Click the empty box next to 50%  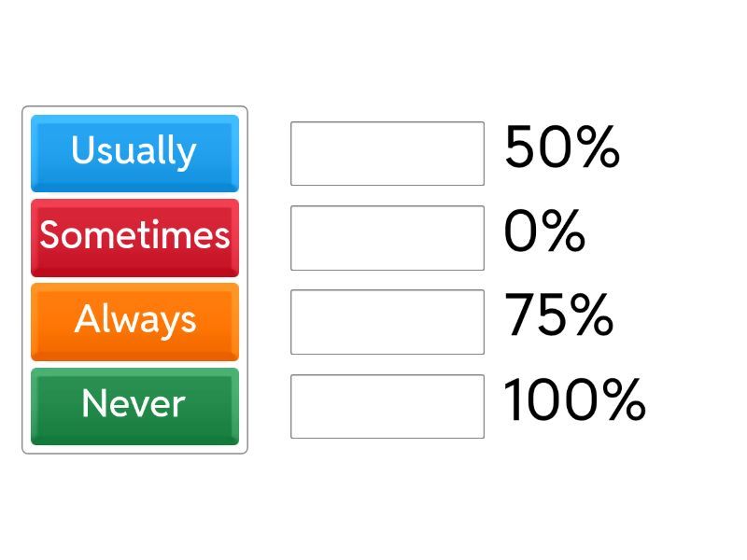coord(387,153)
